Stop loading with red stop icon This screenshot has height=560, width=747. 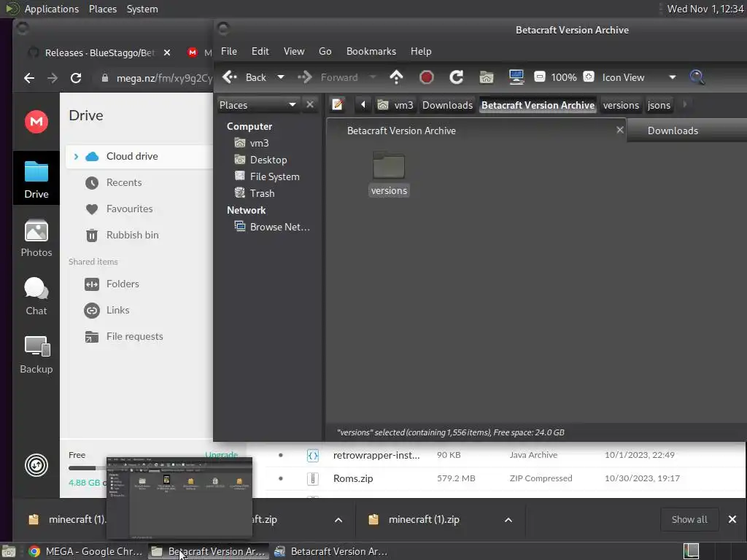pyautogui.click(x=426, y=77)
